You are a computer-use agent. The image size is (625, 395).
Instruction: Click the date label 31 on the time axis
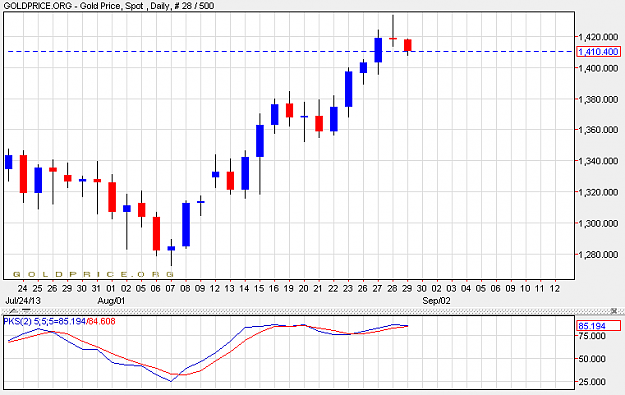coord(96,289)
